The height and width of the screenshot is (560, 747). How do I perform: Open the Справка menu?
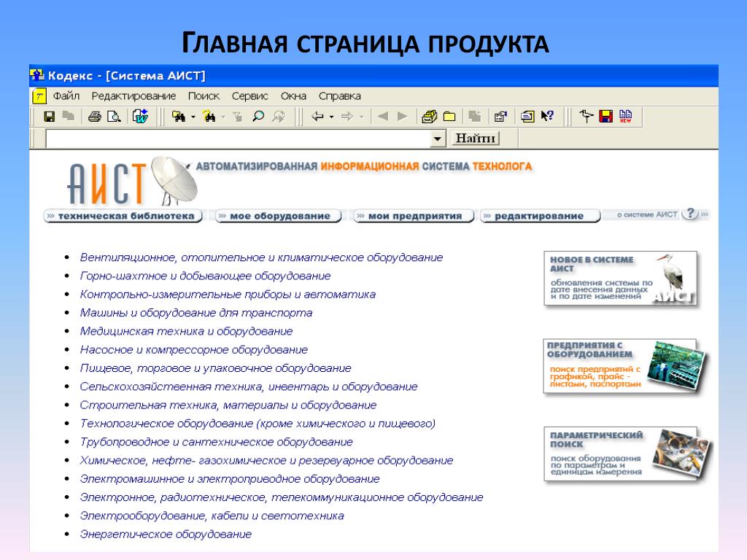click(340, 96)
